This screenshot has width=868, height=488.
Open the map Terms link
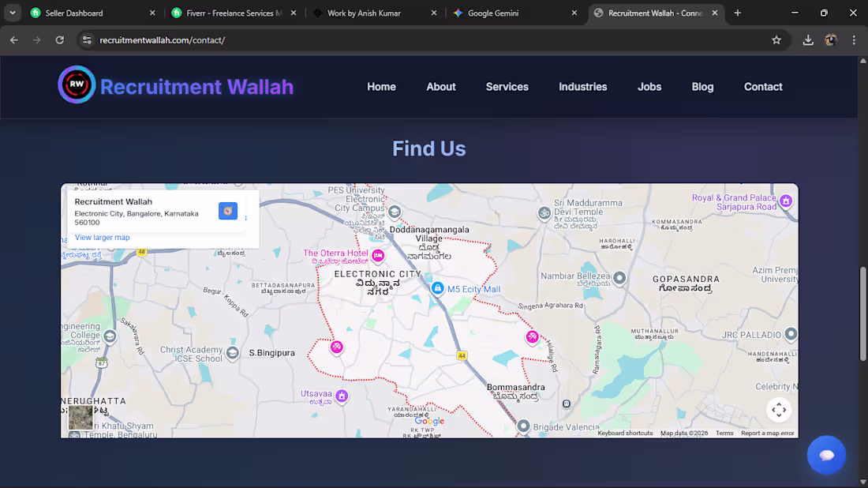pyautogui.click(x=724, y=434)
